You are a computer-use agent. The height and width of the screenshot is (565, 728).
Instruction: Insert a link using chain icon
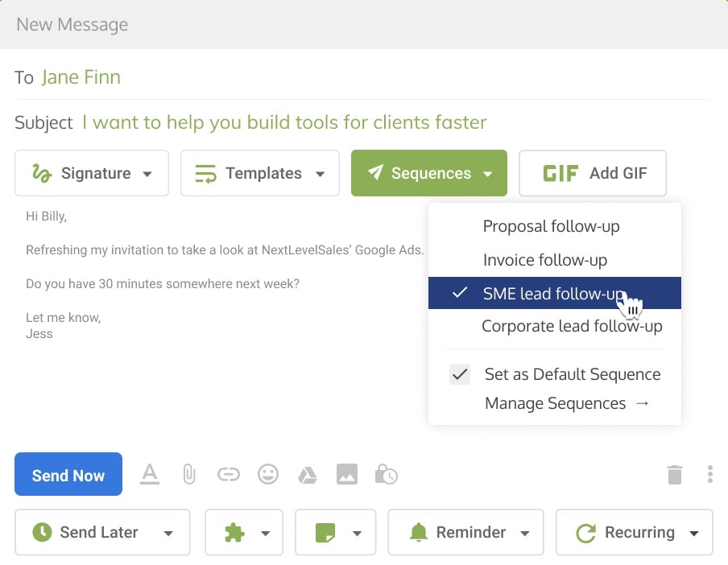229,474
